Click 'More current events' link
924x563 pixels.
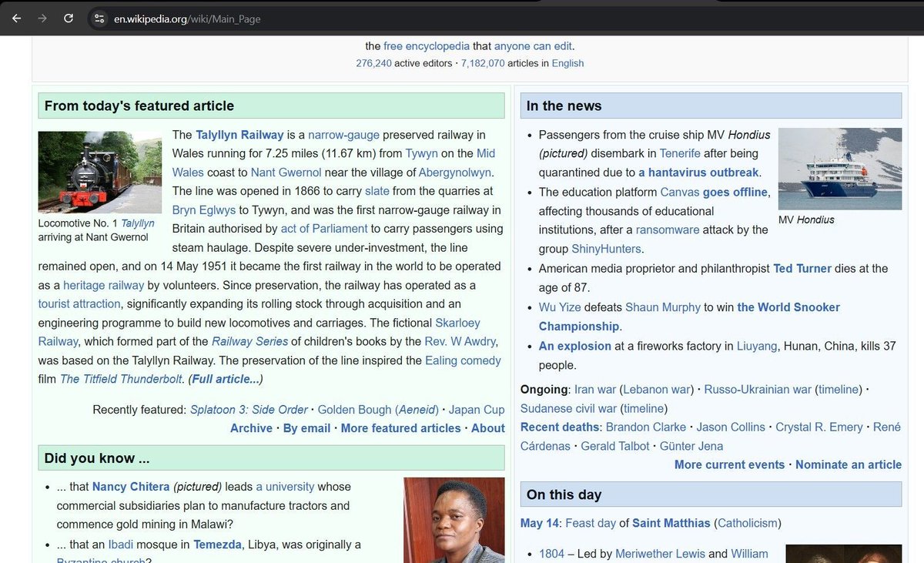click(729, 464)
